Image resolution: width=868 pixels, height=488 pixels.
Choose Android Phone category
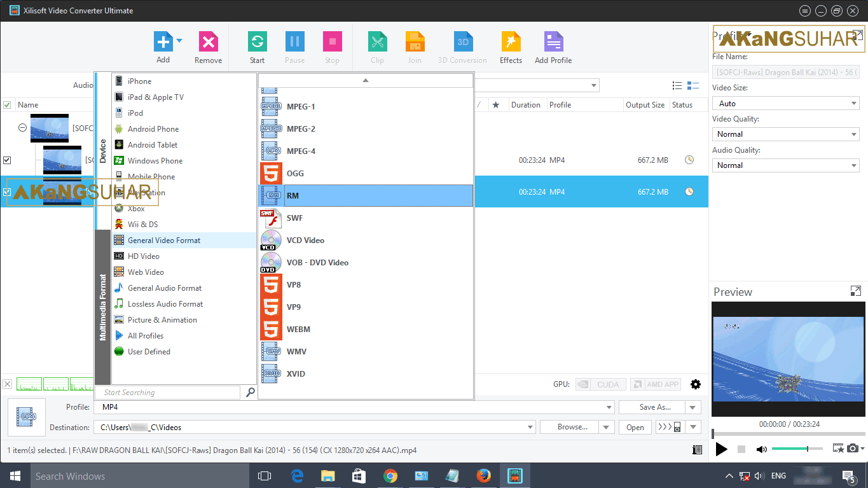coord(184,129)
